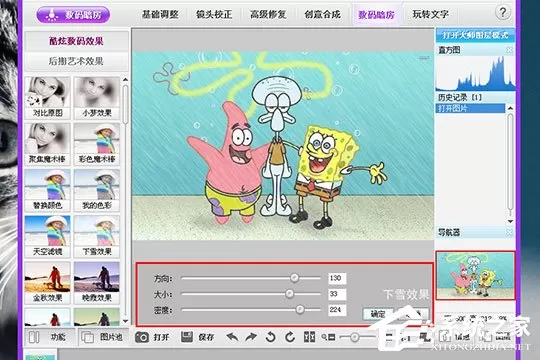The width and height of the screenshot is (540, 360).
Task: Switch to 基础调整 tab
Action: tap(160, 14)
